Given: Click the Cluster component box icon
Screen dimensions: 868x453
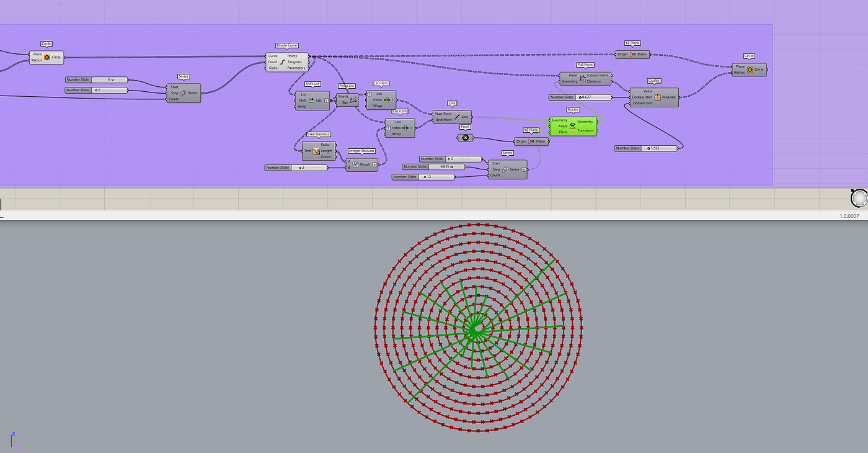Looking at the screenshot, I should [x=657, y=97].
